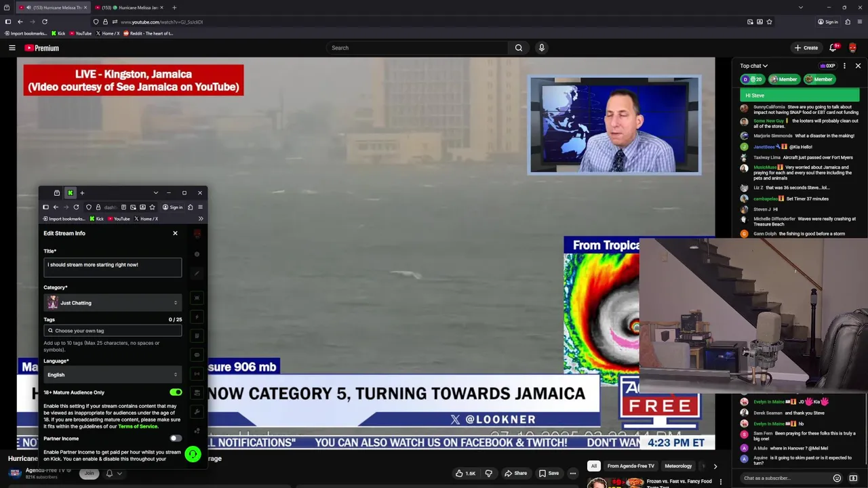Reload the YouTube page
This screenshot has height=488, width=868.
45,22
